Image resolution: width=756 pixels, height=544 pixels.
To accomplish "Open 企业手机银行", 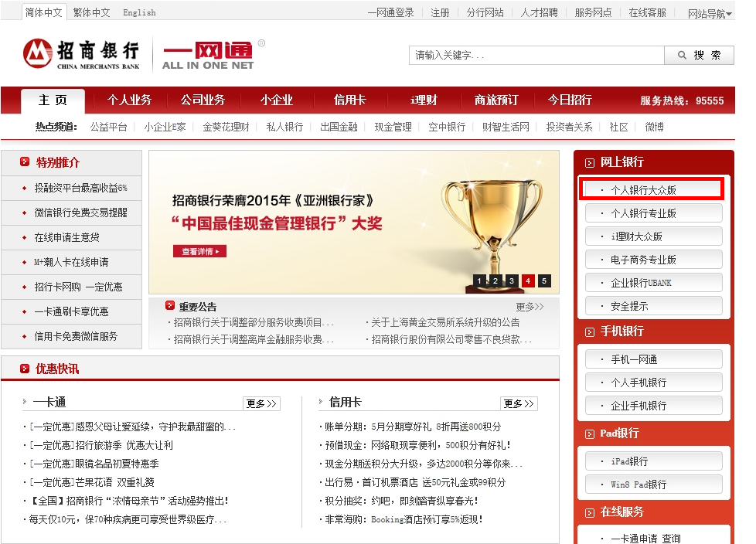I will coord(653,406).
